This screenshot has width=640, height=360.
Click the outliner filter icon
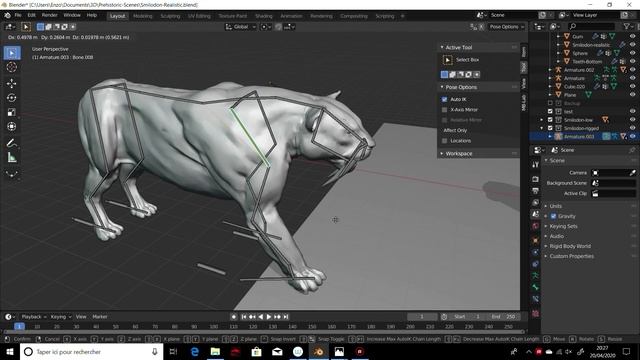pos(628,26)
